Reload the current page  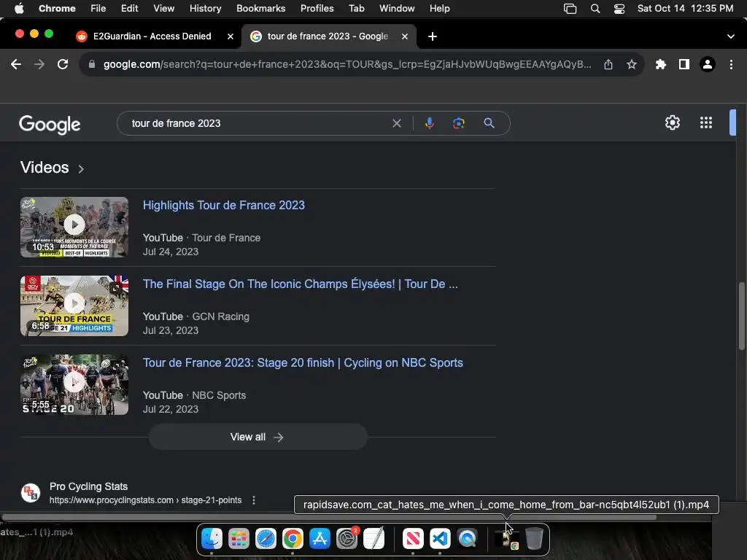click(63, 64)
